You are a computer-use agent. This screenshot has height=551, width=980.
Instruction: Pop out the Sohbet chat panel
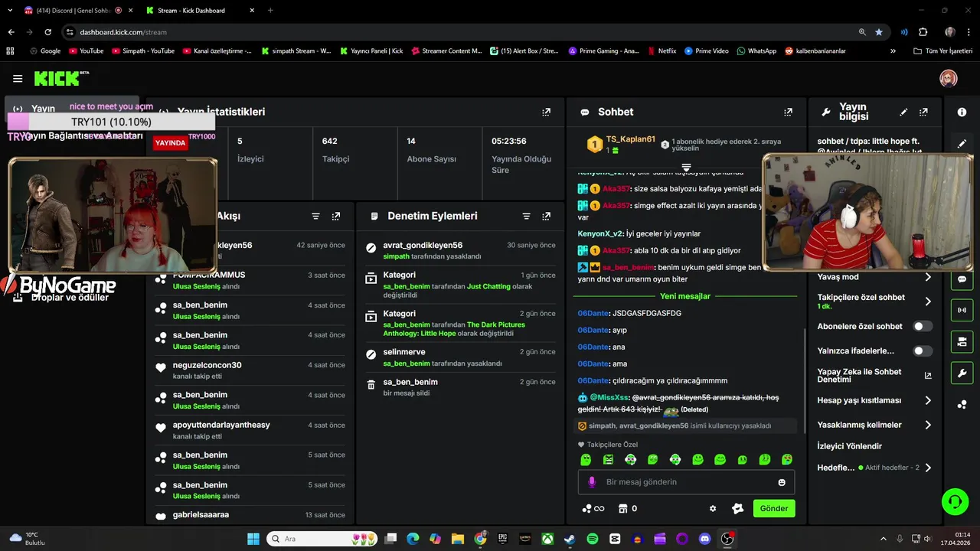788,112
